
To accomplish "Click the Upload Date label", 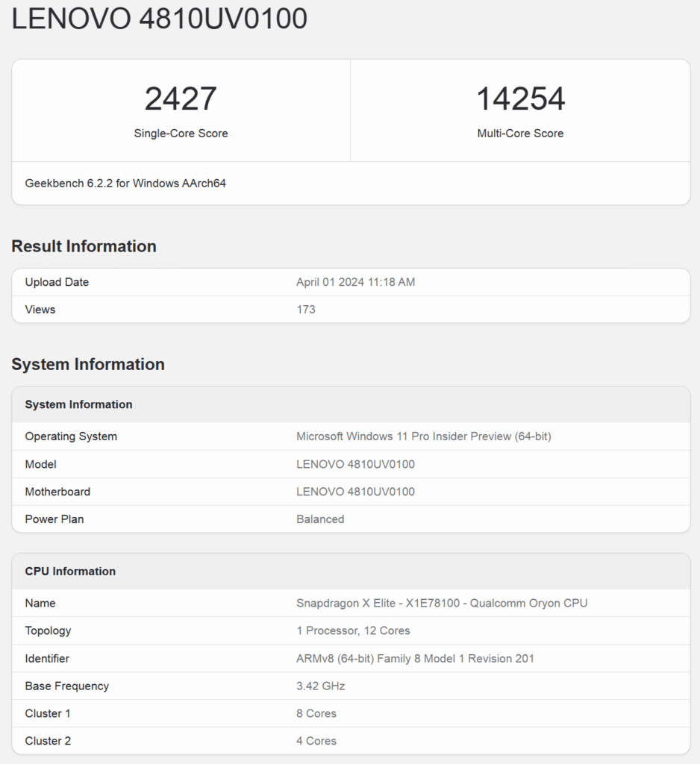I will tap(57, 282).
